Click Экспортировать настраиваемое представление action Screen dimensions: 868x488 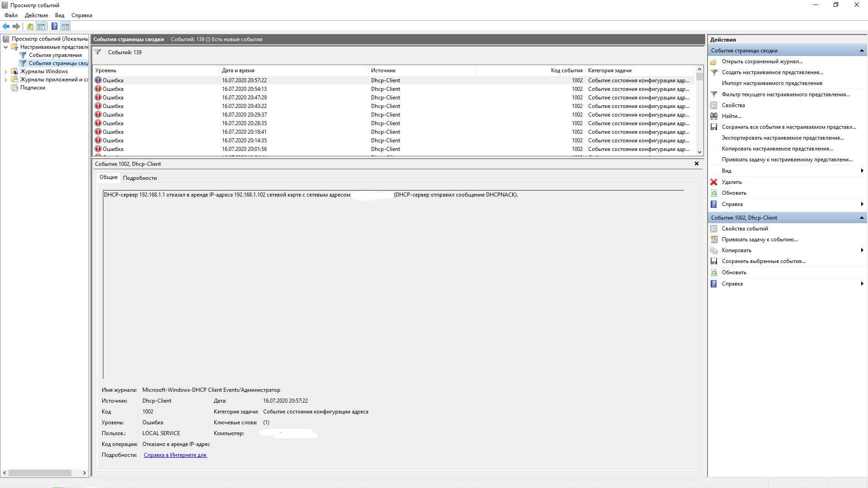tap(783, 138)
